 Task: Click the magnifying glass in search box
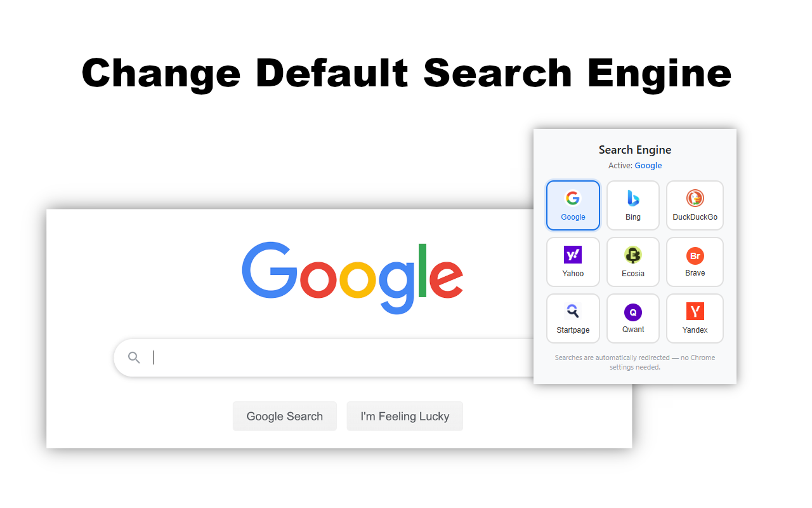click(134, 358)
